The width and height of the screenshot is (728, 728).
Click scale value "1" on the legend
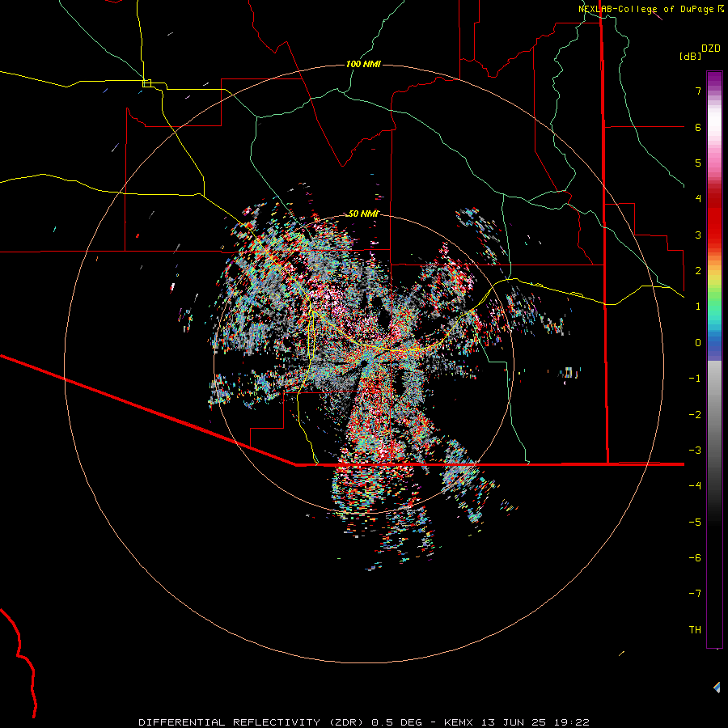[x=698, y=307]
